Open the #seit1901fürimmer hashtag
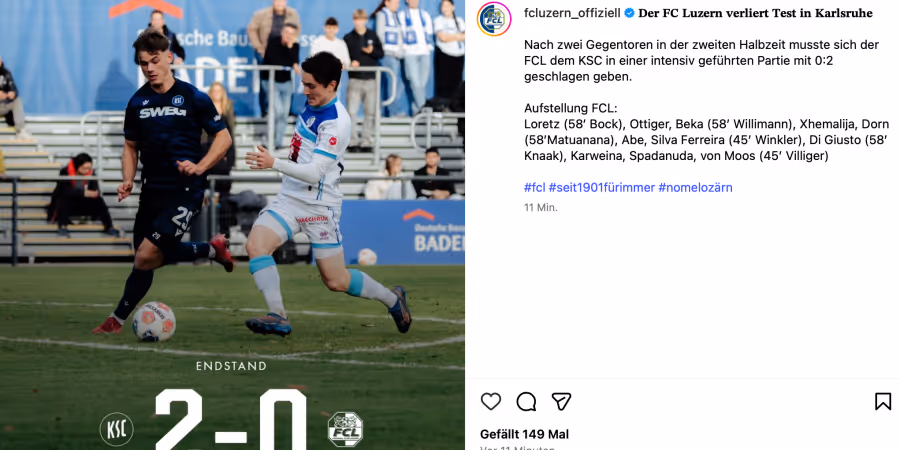 (602, 188)
